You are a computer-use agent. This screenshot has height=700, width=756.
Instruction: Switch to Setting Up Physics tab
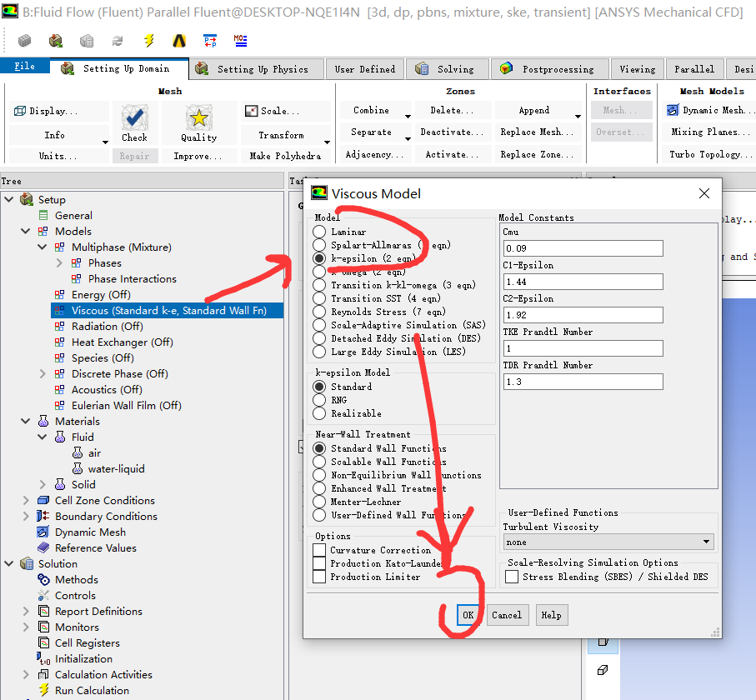point(256,69)
